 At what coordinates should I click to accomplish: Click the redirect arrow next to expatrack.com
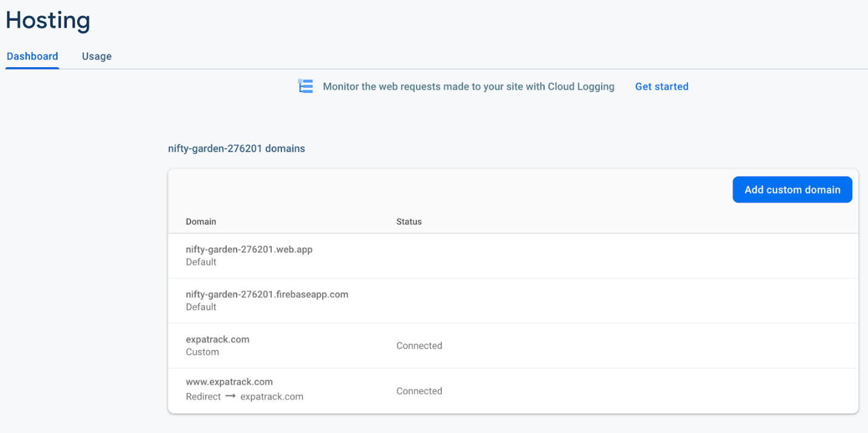[x=230, y=397]
